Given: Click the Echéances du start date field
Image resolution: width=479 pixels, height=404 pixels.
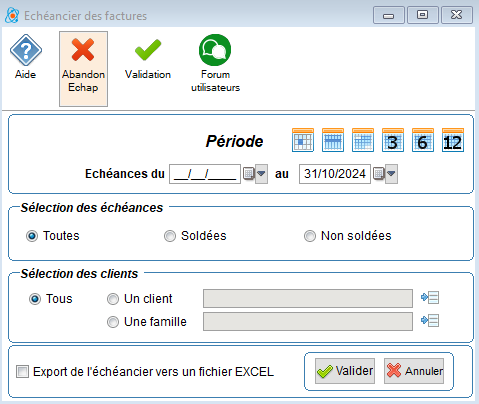Looking at the screenshot, I should click(205, 174).
